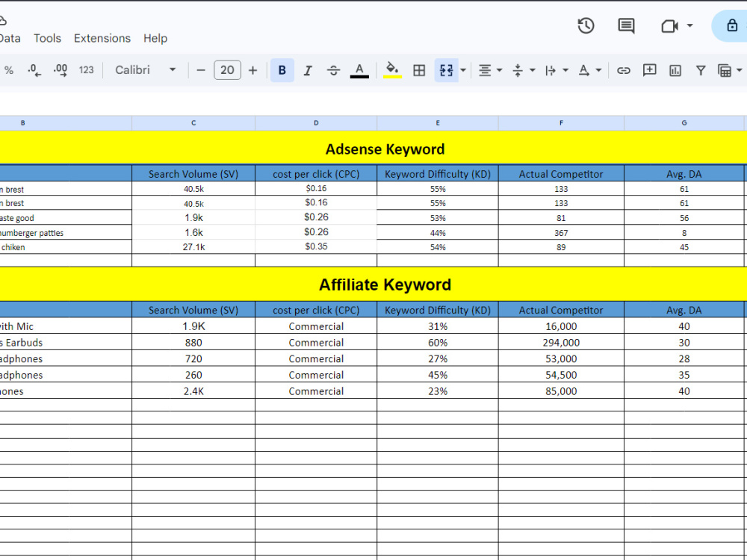747x560 pixels.
Task: Increase decimal places icon
Action: pyautogui.click(x=61, y=70)
